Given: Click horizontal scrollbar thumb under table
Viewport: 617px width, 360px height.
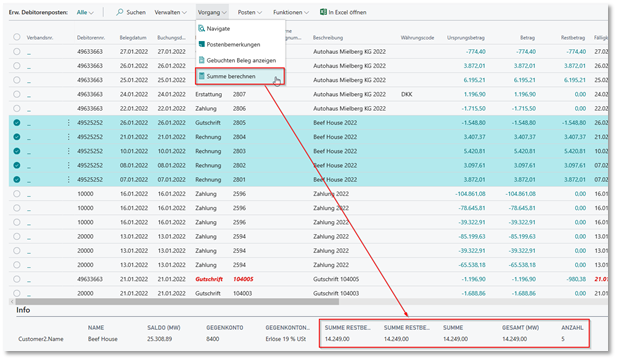Looking at the screenshot, I should pos(177,302).
